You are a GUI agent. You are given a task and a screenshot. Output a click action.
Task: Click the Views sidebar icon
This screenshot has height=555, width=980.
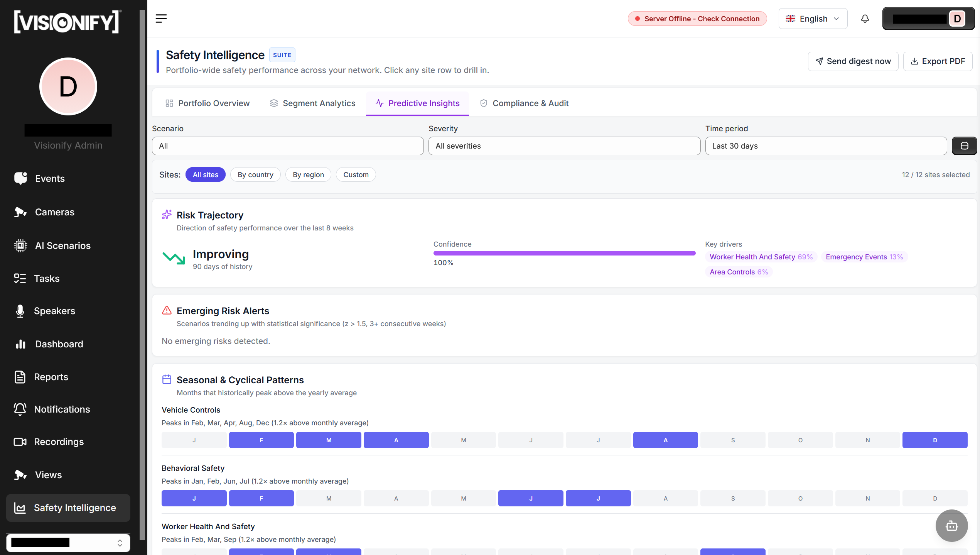pyautogui.click(x=20, y=475)
